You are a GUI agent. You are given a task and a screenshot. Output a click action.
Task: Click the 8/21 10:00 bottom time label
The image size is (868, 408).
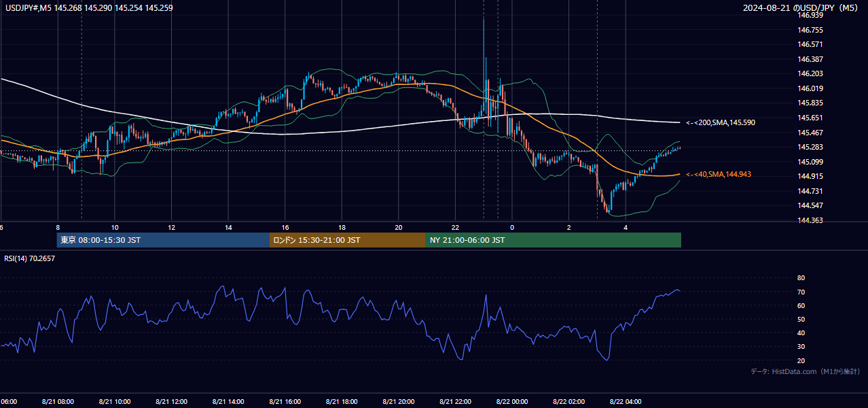pos(115,402)
